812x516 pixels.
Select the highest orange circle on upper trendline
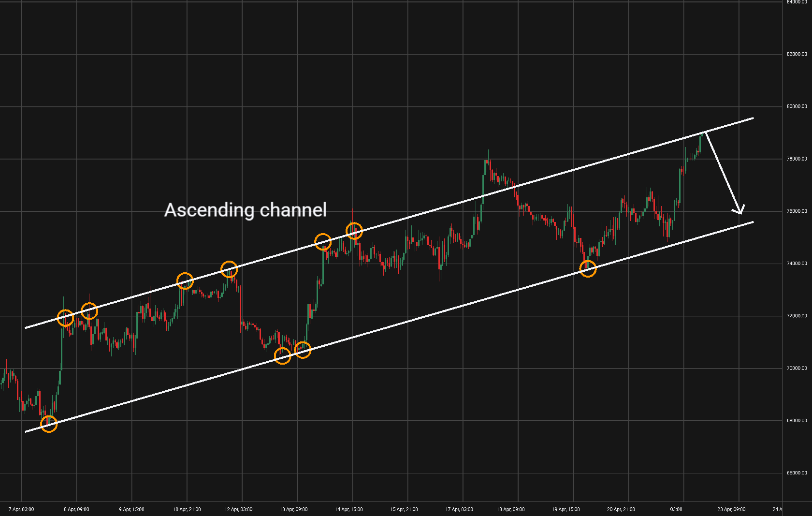[x=354, y=231]
